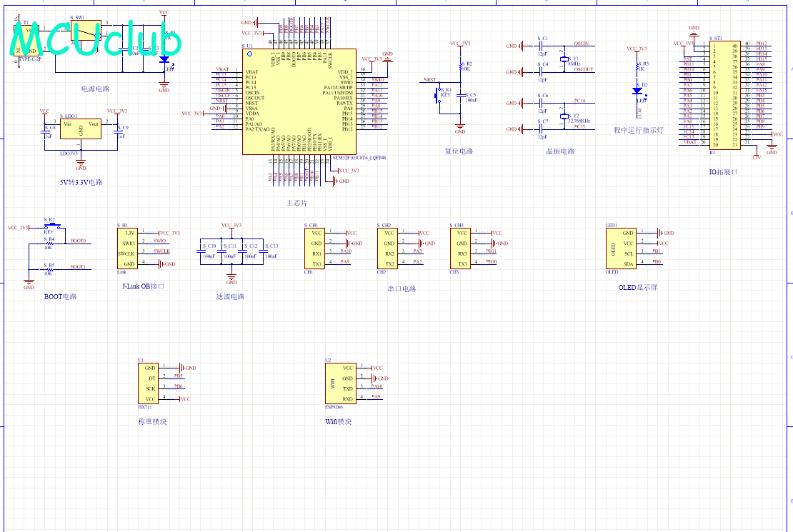Click the "BOOT电路" text label
The width and height of the screenshot is (793, 532).
[x=60, y=296]
